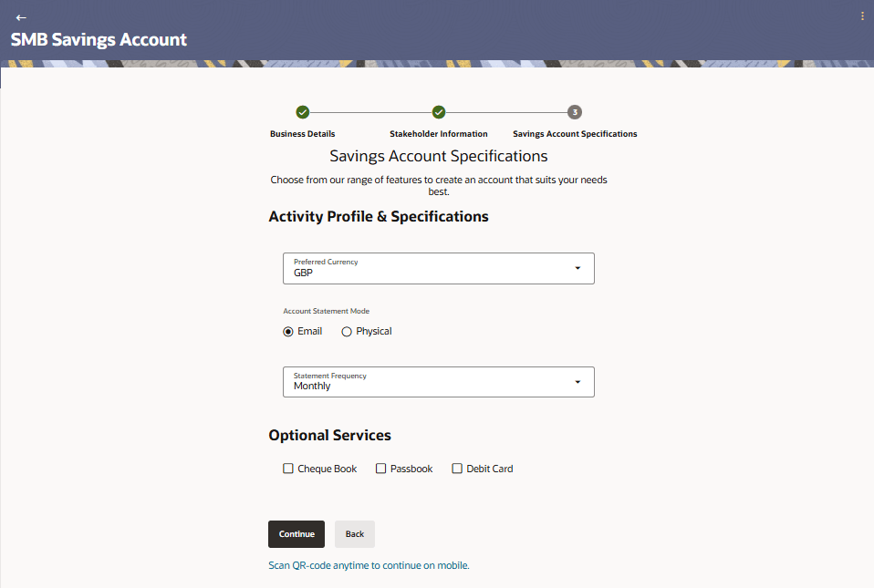Click the Statement Frequency dropdown arrow
Screen dimensions: 874x588
[x=577, y=382]
